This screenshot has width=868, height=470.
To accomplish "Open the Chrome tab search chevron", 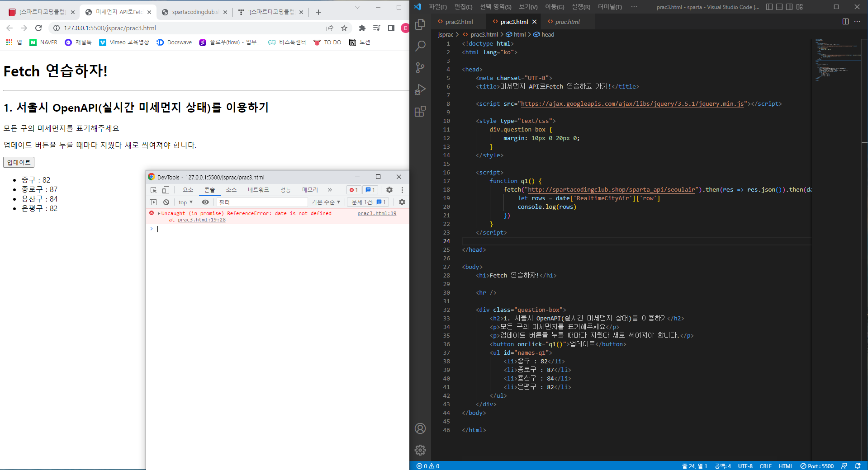I will (357, 7).
